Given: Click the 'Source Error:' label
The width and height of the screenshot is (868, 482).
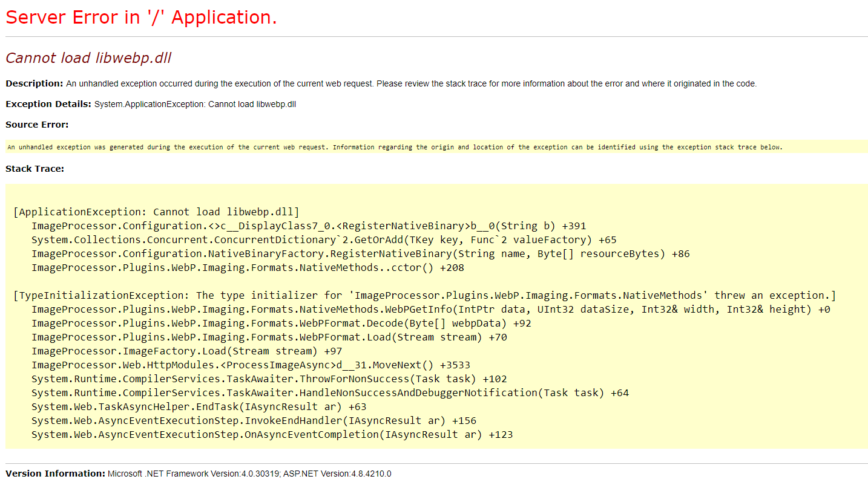Looking at the screenshot, I should (37, 125).
